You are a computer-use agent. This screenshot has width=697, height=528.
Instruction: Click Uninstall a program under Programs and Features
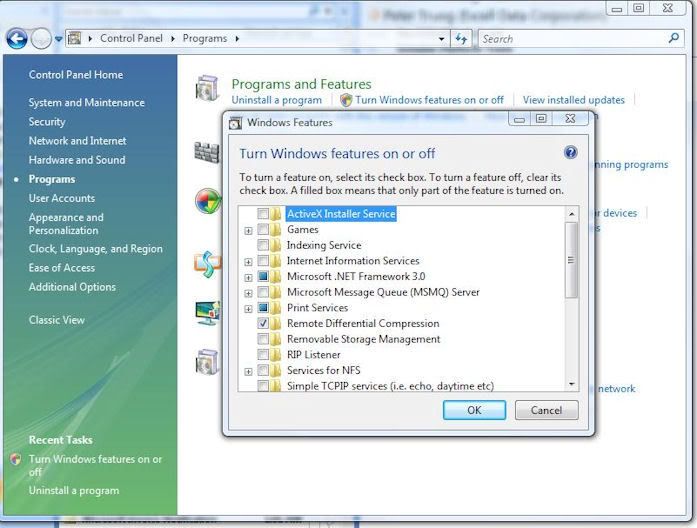pos(276,100)
